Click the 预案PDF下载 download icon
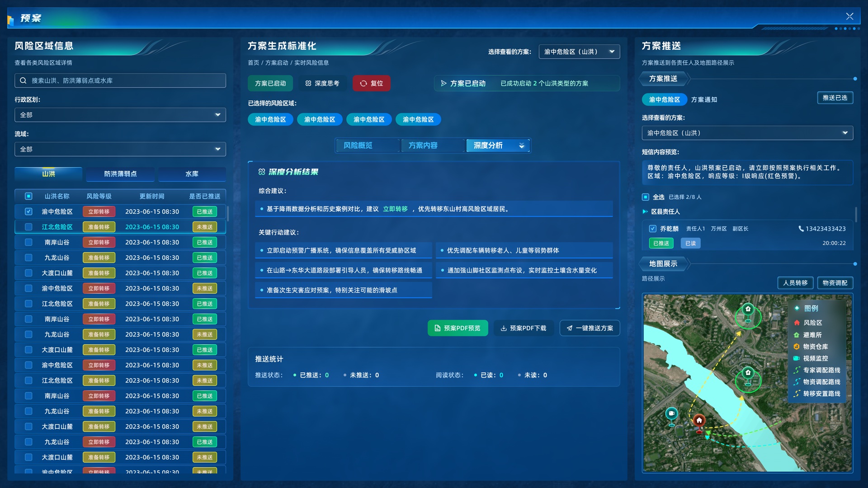868x488 pixels. click(x=504, y=328)
